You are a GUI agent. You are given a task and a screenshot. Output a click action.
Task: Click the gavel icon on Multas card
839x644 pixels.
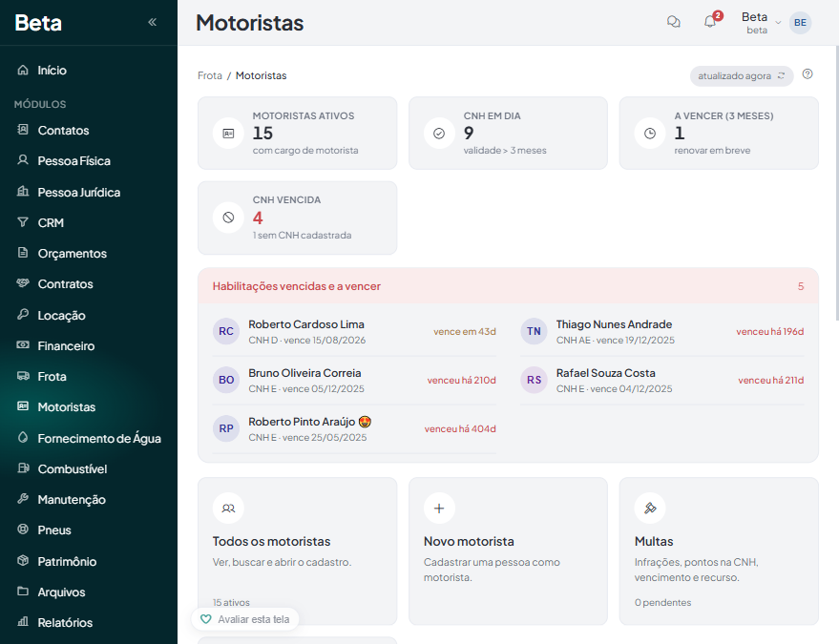[x=650, y=509]
